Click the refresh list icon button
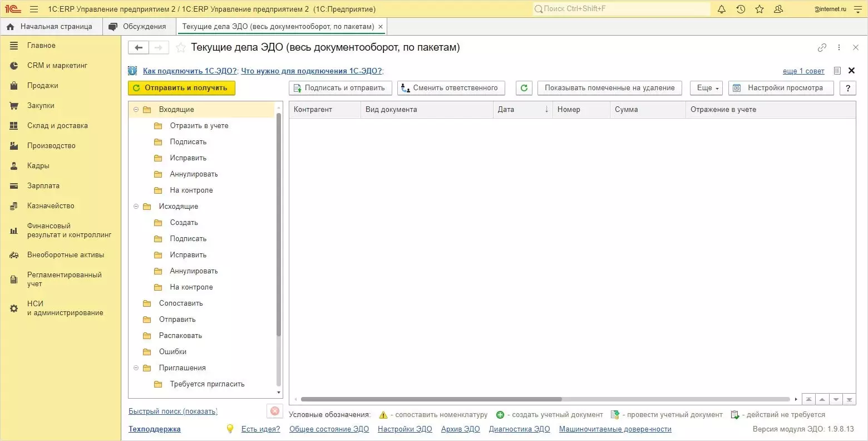The image size is (868, 441). coord(524,88)
